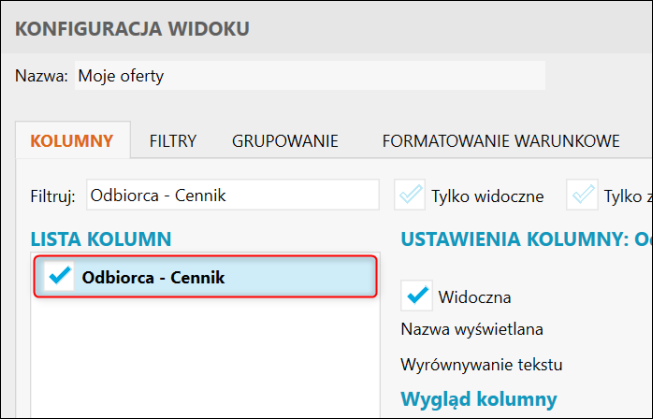
Task: Click the Wyrównywanie tekstu label
Action: [x=482, y=362]
